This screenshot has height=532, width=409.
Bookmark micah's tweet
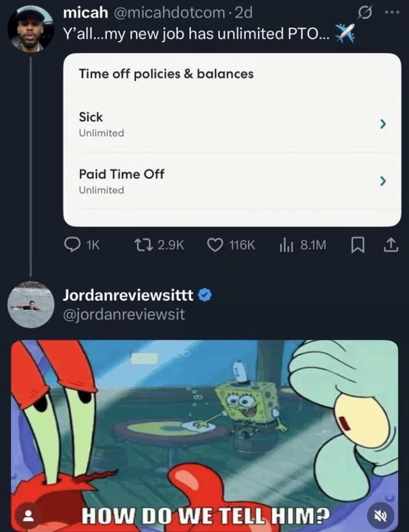357,246
